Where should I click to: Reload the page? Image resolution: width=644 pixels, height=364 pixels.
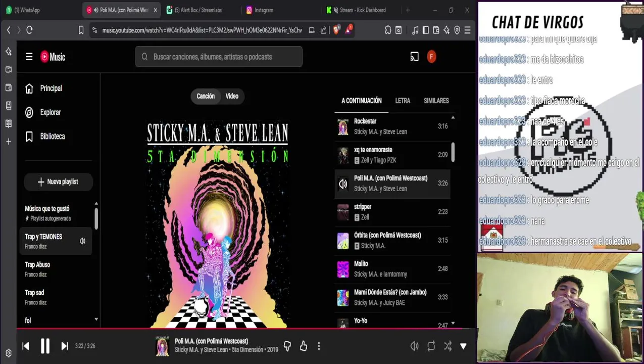tap(29, 30)
